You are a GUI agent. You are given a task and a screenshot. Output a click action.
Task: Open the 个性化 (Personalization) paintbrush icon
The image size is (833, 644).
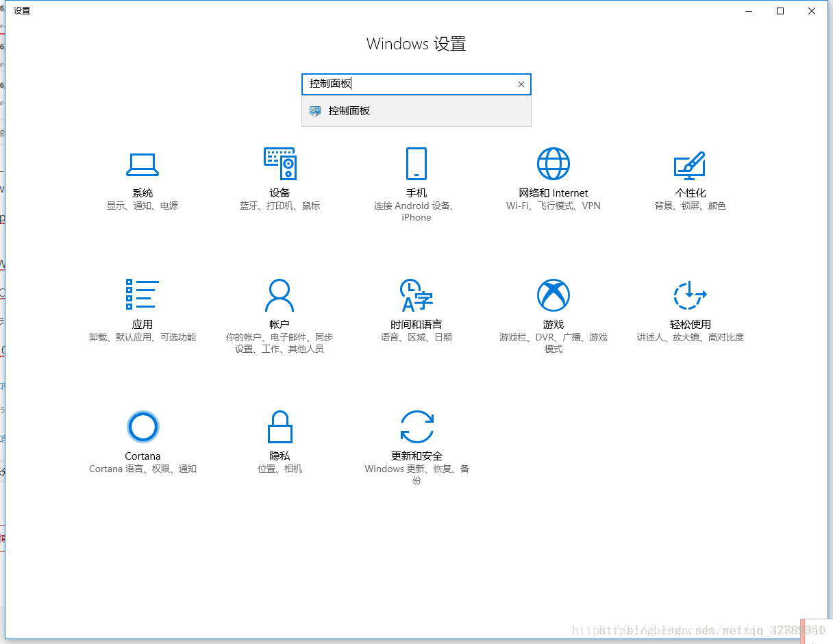690,165
